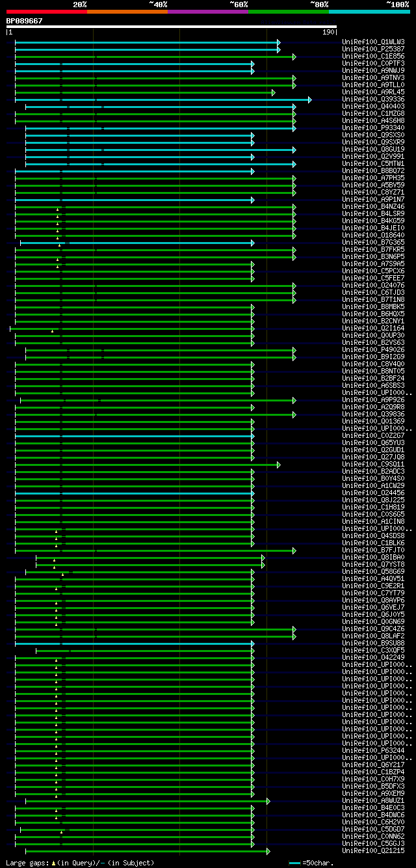Open the UniRef100_Q6Y217 entry
This screenshot has height=868, width=416.
point(373,765)
